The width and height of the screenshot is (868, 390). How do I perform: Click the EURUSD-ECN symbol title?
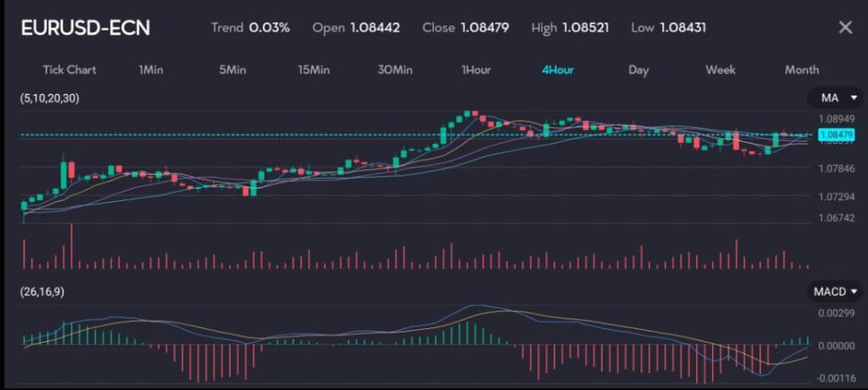[86, 27]
